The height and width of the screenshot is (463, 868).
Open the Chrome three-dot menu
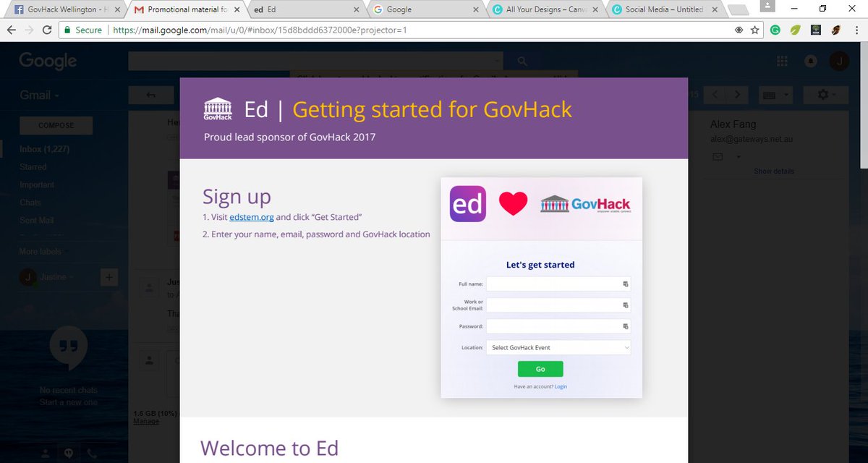point(856,30)
